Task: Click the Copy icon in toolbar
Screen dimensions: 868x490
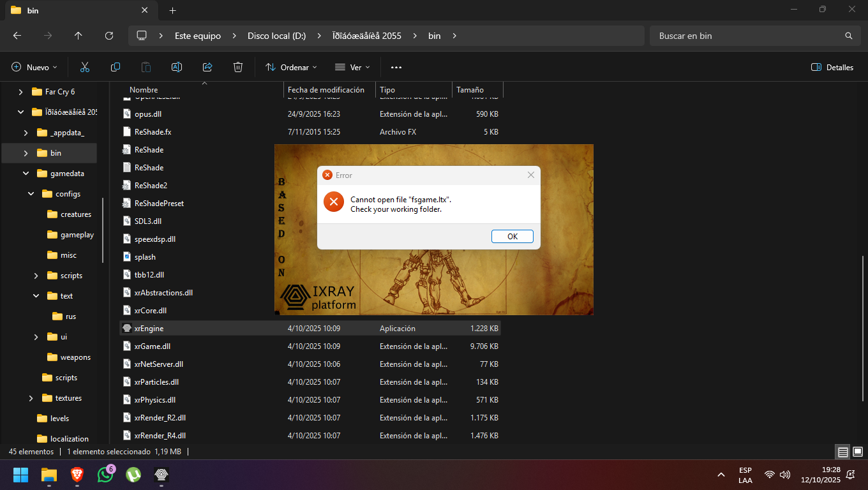Action: pos(116,67)
